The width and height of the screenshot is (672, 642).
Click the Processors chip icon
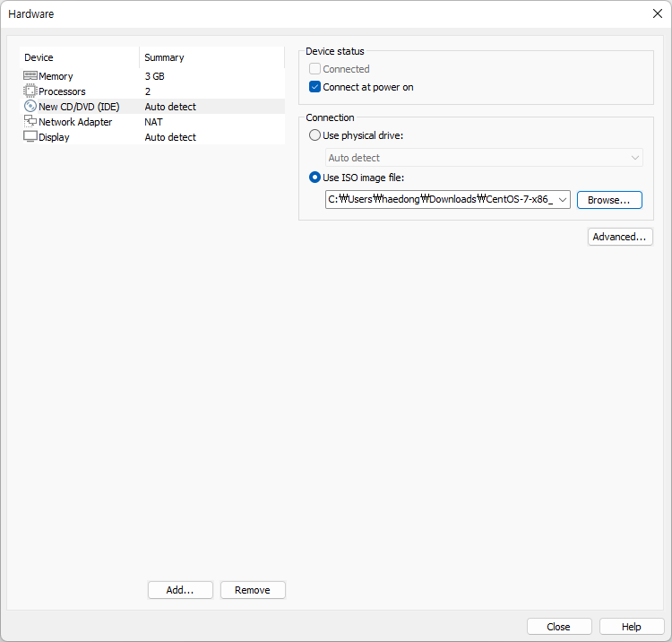pyautogui.click(x=30, y=91)
